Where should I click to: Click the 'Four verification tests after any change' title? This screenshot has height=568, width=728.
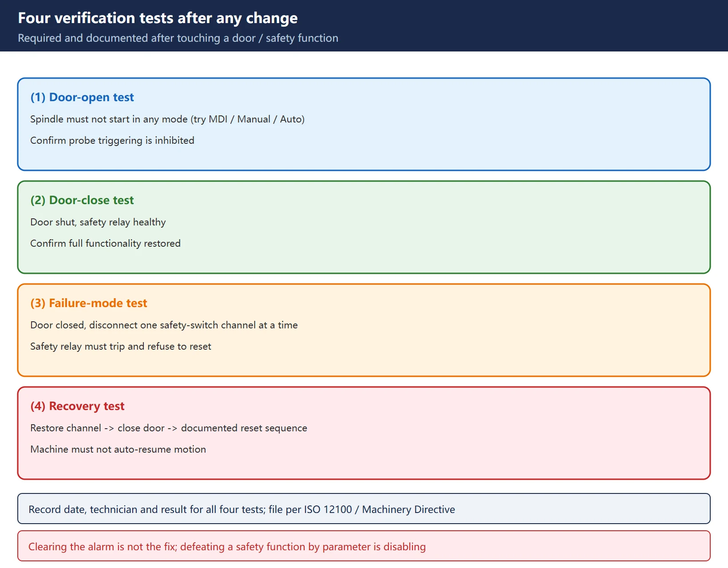click(158, 18)
